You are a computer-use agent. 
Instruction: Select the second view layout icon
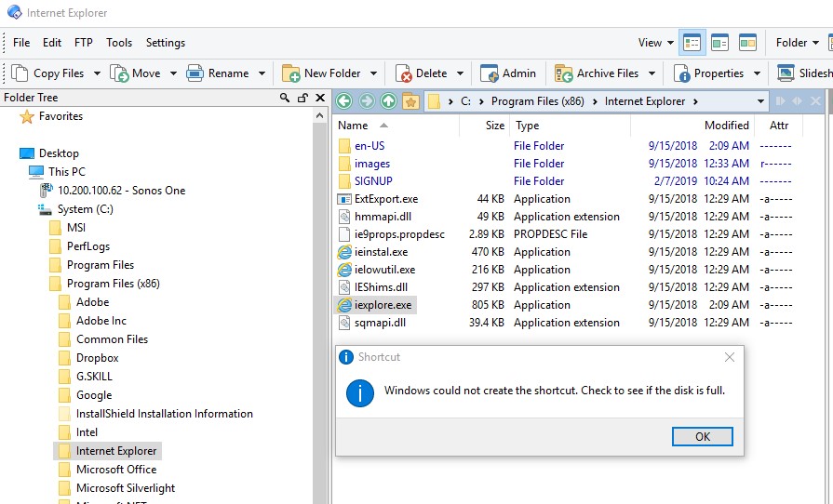click(x=719, y=43)
